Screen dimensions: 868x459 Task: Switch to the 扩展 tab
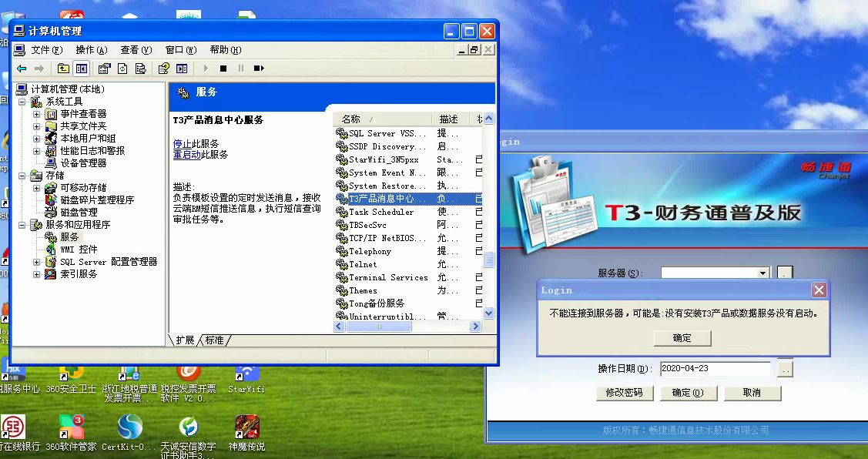pyautogui.click(x=184, y=340)
